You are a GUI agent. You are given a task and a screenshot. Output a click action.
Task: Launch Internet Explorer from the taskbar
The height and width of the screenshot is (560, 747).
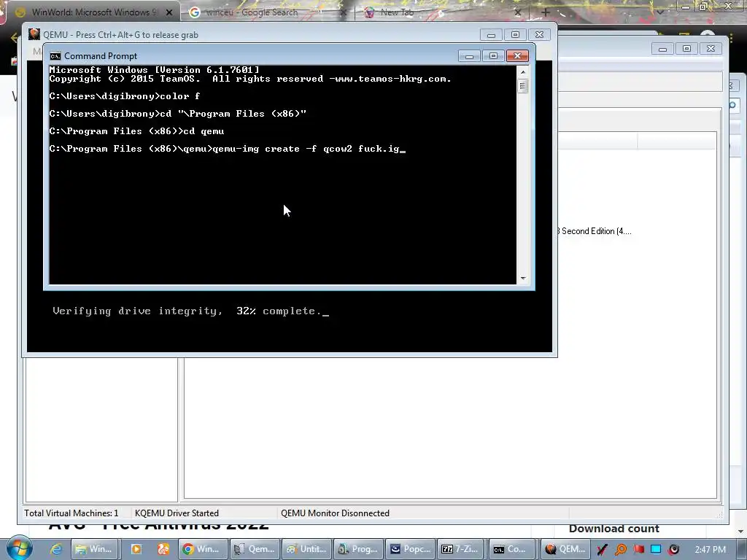(56, 549)
